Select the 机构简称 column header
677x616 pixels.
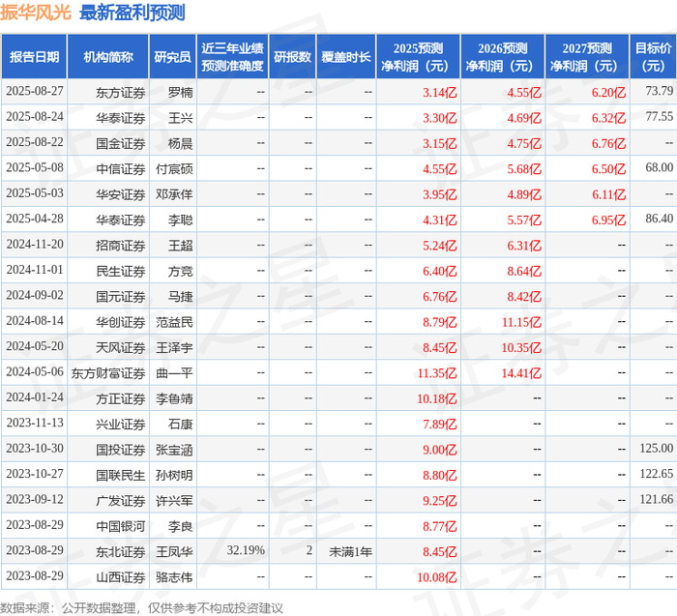click(108, 57)
